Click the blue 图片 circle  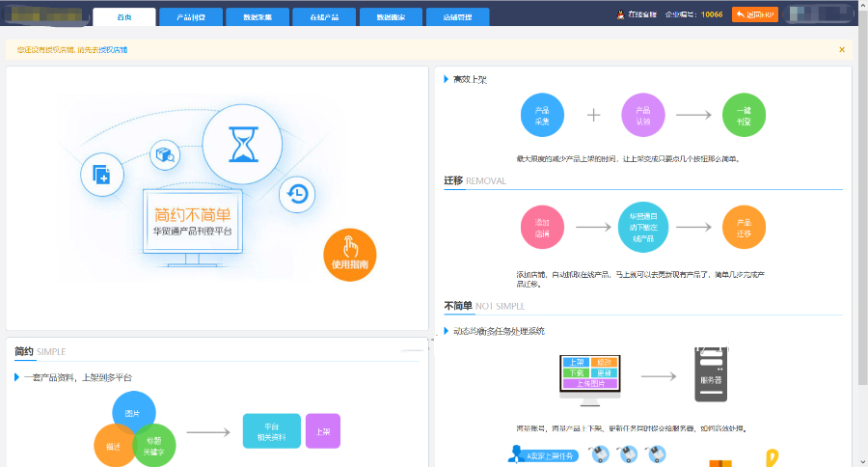coord(133,413)
